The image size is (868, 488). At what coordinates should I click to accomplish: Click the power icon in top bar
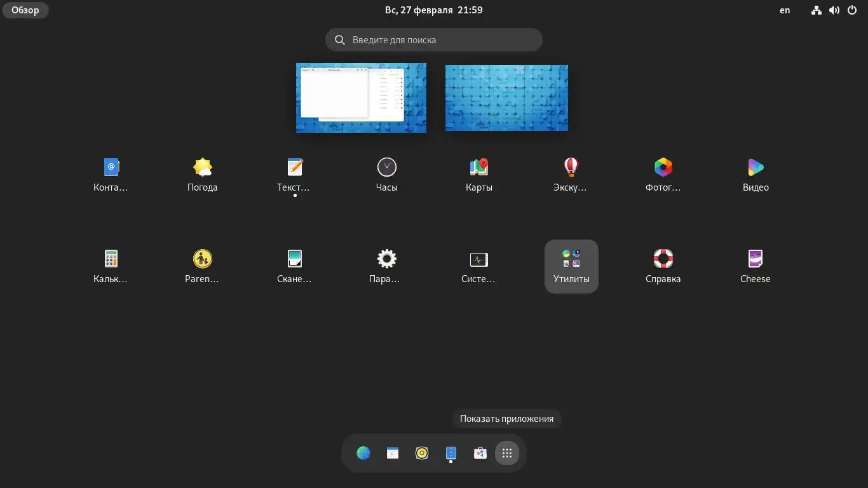(852, 10)
